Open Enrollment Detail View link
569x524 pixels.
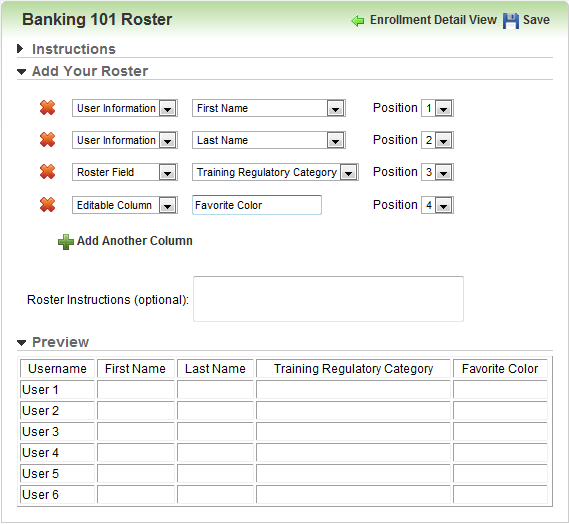(x=433, y=20)
